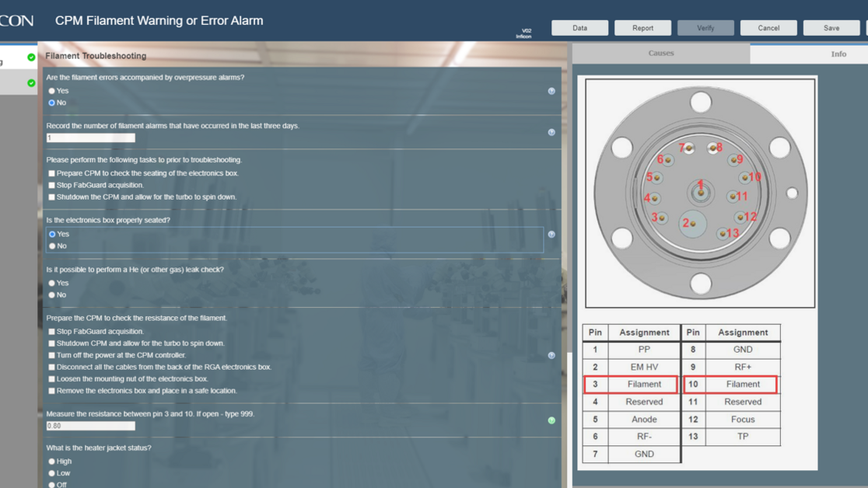The image size is (868, 488).
Task: Set heater jacket status to High
Action: pyautogui.click(x=51, y=462)
